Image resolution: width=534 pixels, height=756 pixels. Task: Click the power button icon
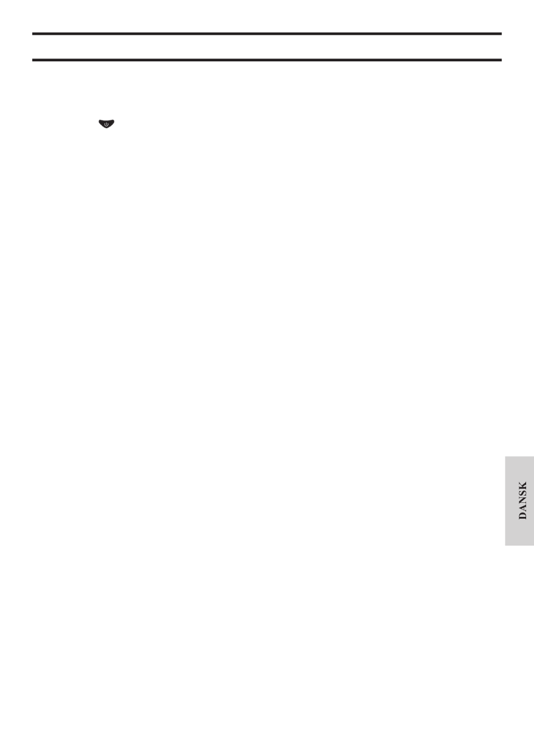coord(106,124)
